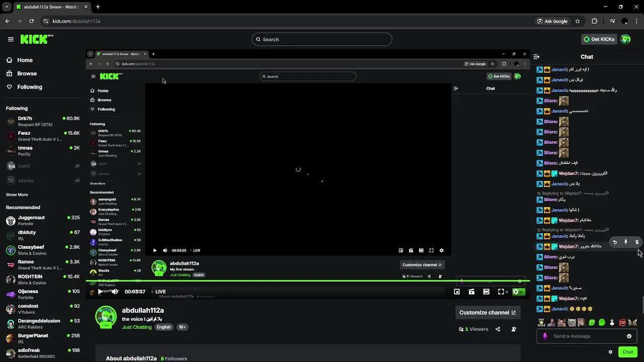Image resolution: width=644 pixels, height=362 pixels.
Task: Play the inner mirrored stream video
Action: 154,250
